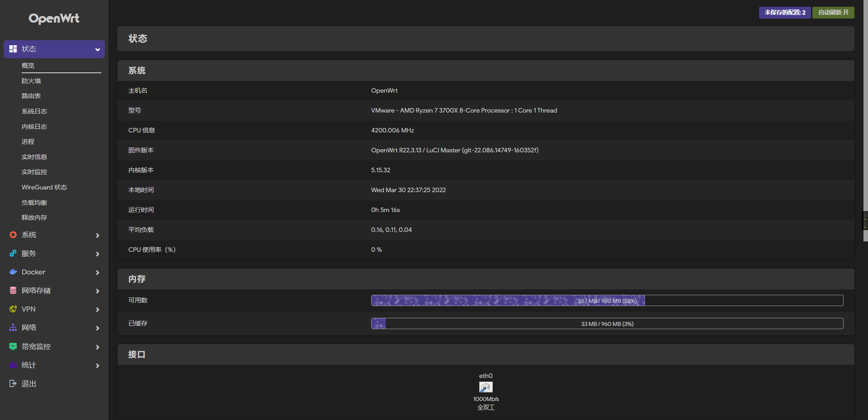The height and width of the screenshot is (420, 868).
Task: Click the hostname value OpenWrt
Action: [x=384, y=90]
